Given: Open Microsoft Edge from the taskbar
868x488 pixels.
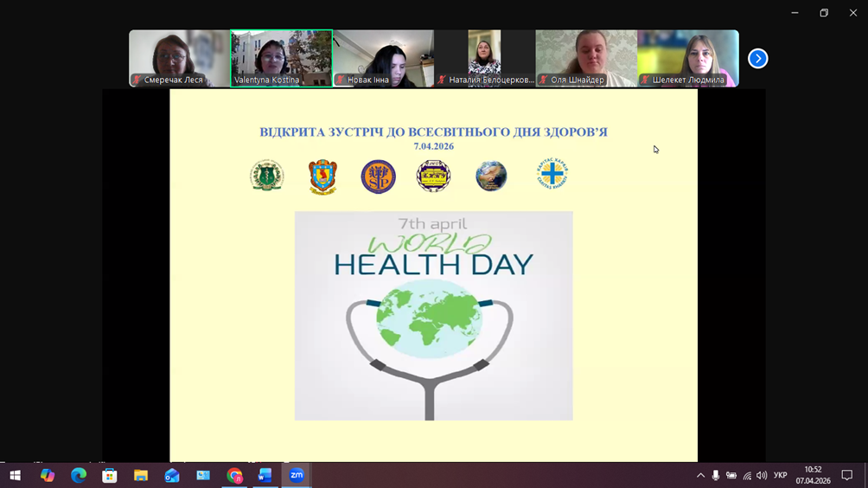Looking at the screenshot, I should [79, 475].
